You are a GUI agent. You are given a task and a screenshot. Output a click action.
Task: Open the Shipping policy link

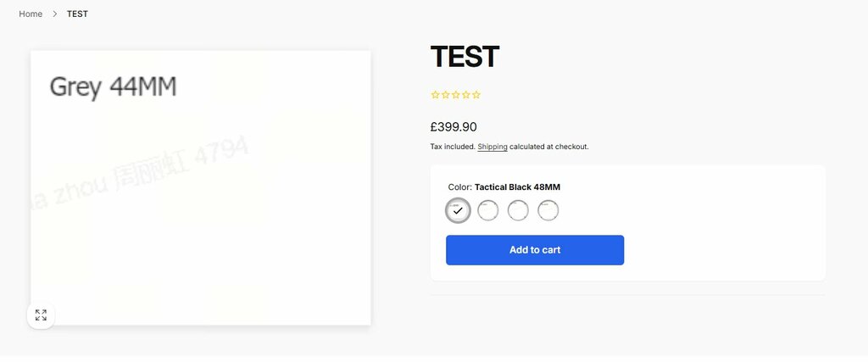pos(492,147)
